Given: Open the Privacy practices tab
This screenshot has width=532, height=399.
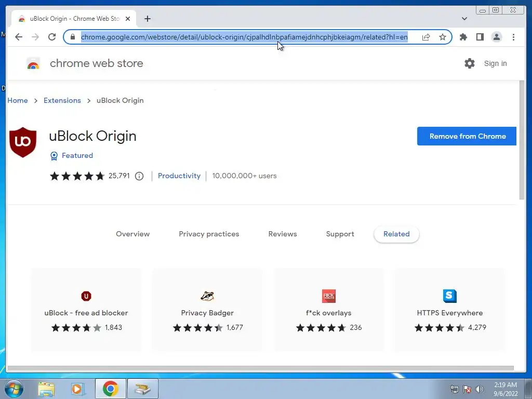Looking at the screenshot, I should click(209, 234).
